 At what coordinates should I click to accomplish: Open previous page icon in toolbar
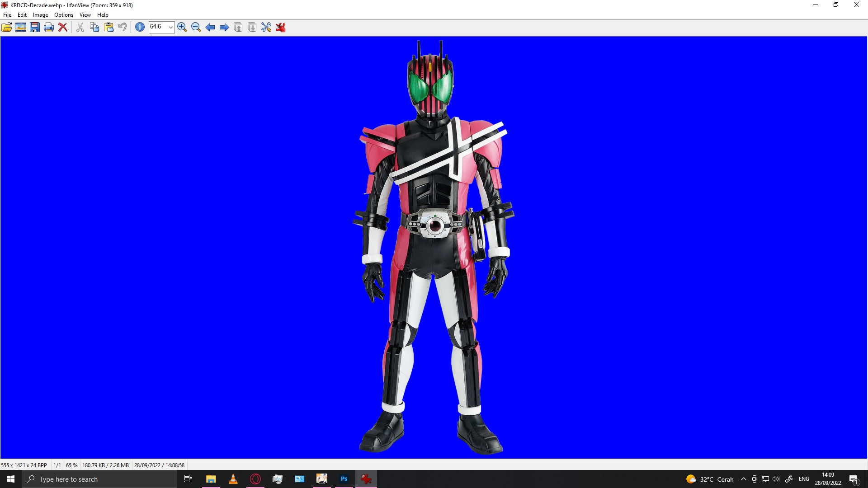tap(238, 27)
